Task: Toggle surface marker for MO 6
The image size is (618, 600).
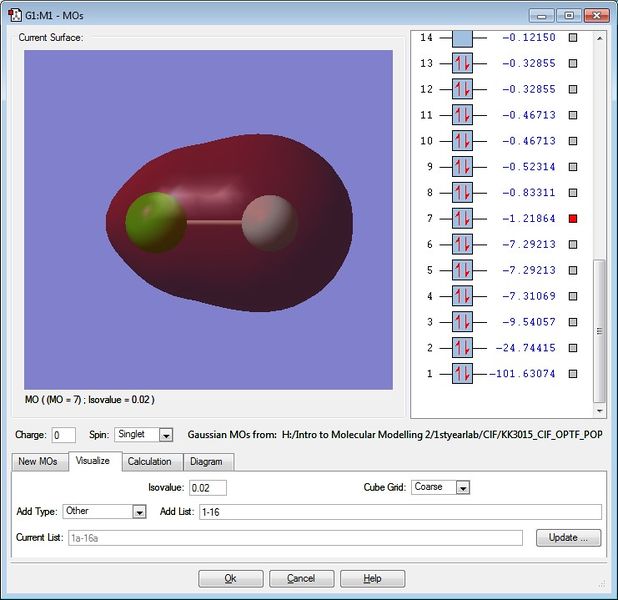Action: pos(573,244)
